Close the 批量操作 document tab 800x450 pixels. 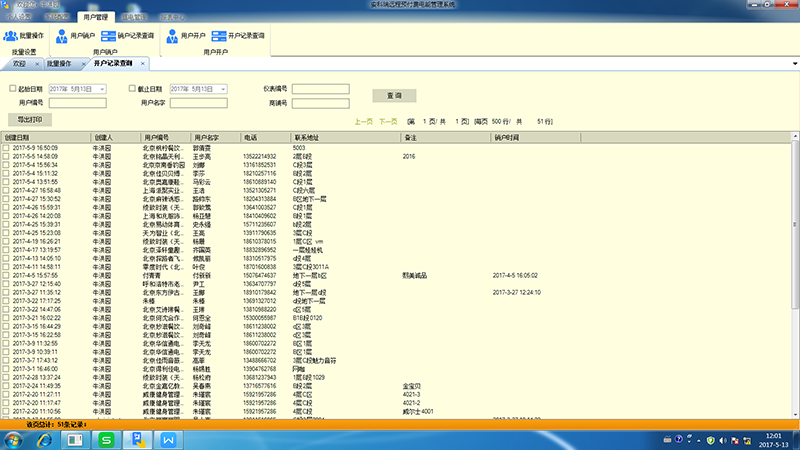[x=83, y=64]
